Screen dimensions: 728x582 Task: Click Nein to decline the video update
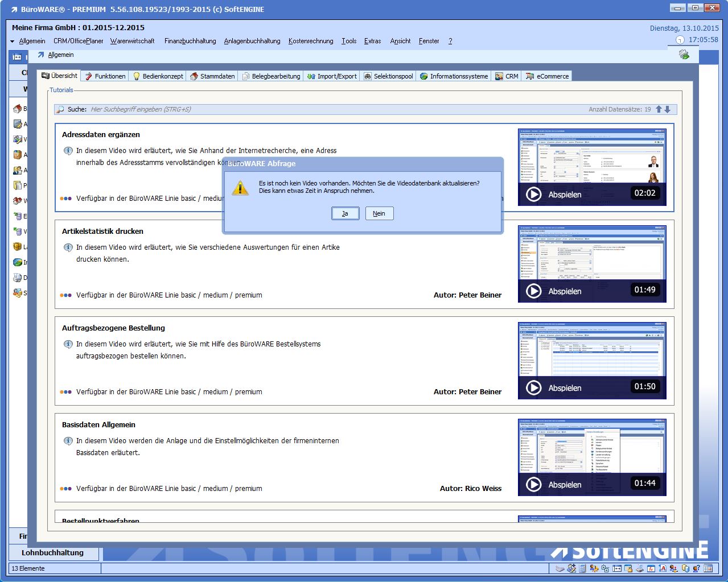[x=379, y=213]
